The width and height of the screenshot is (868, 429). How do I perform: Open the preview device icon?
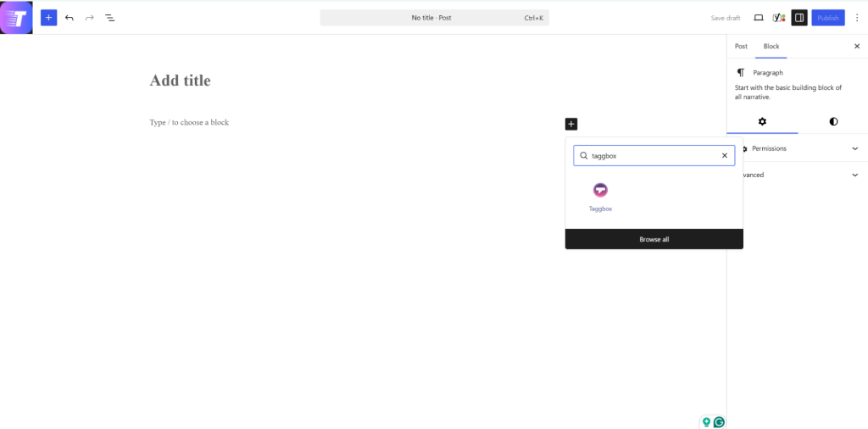(x=759, y=18)
